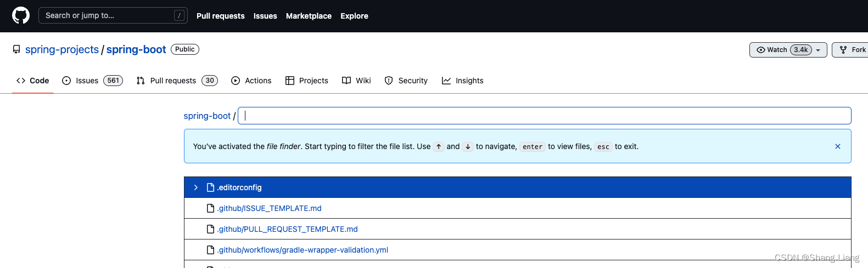Click the GitHub Octocat logo

(x=21, y=15)
